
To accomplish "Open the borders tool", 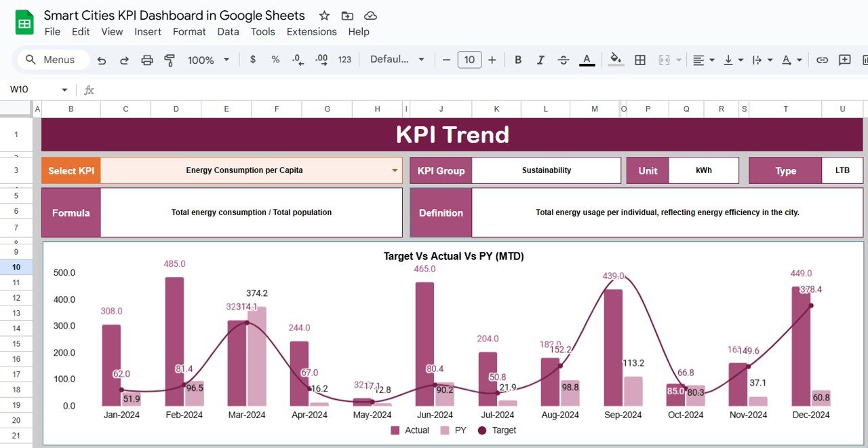I will [x=639, y=60].
